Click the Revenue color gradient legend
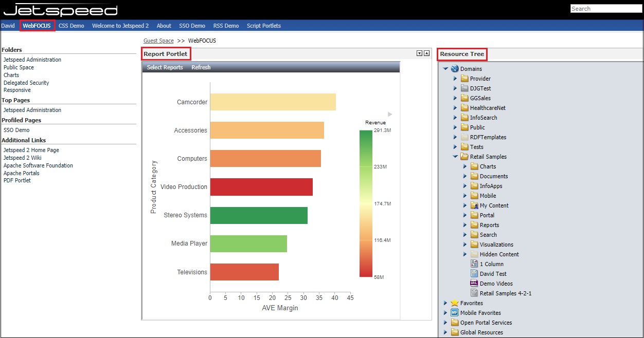Image resolution: width=644 pixels, height=338 pixels. pyautogui.click(x=366, y=203)
